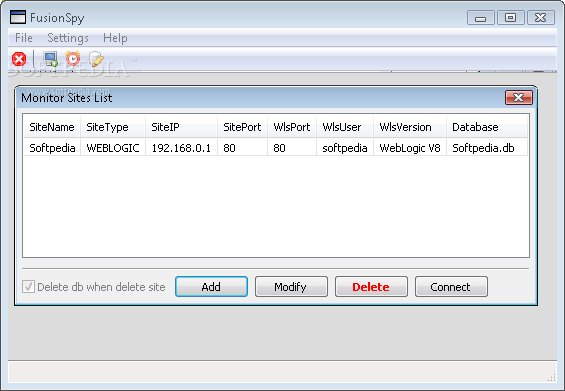Click the WebLogic V8 version cell
The height and width of the screenshot is (391, 565).
(x=410, y=148)
